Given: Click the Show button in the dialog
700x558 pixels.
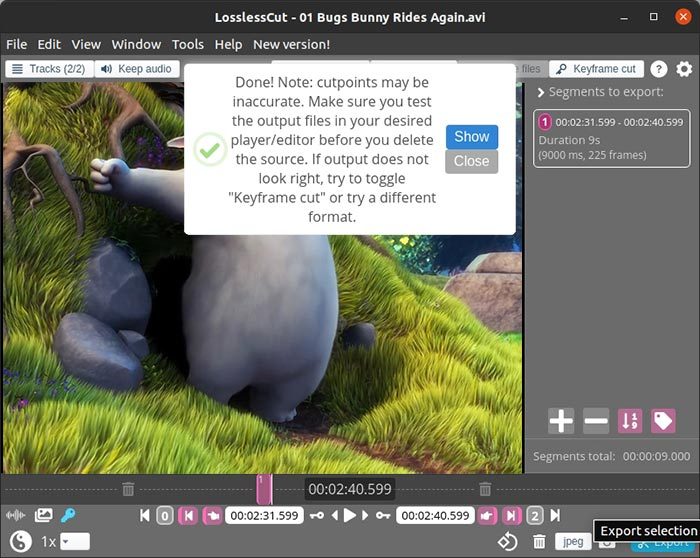Looking at the screenshot, I should (471, 137).
